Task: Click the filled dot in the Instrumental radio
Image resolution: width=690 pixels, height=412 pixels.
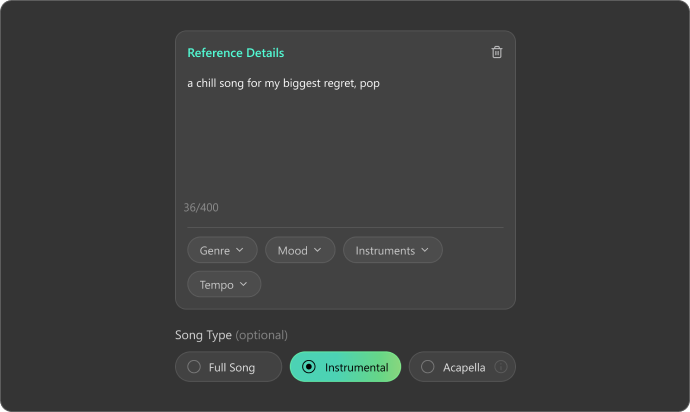Action: click(309, 367)
